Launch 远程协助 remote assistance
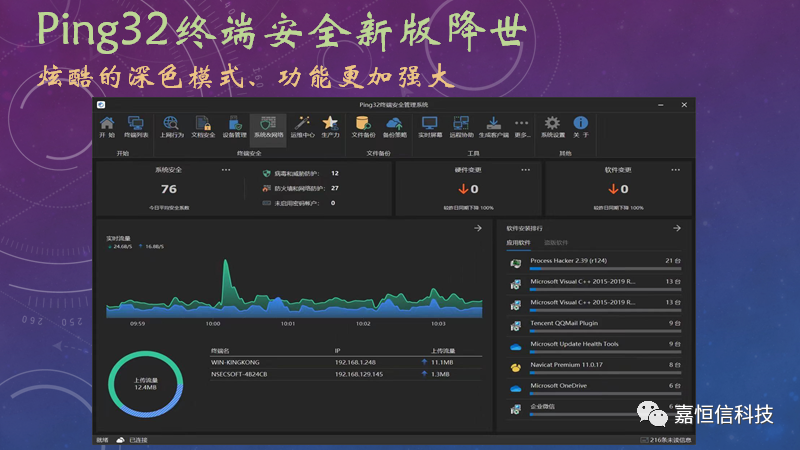This screenshot has height=450, width=800. click(x=461, y=127)
